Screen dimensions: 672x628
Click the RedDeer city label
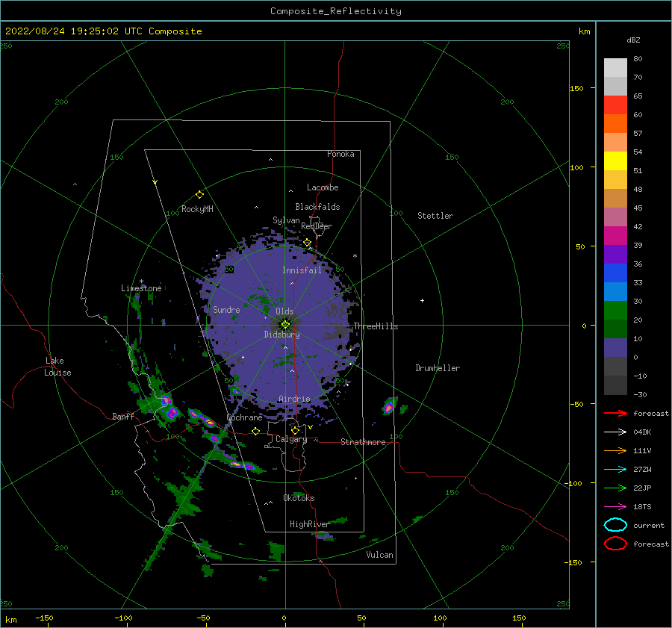pos(317,226)
